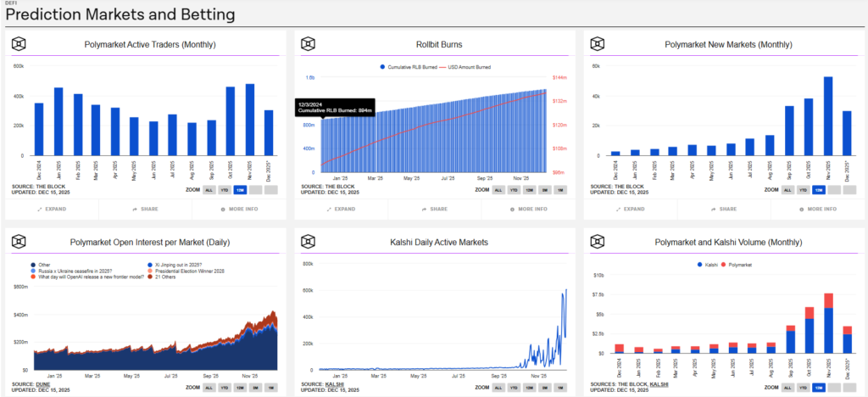Set Polymarket New Markets zoom to YTD
Image resolution: width=868 pixels, height=397 pixels.
coord(804,190)
